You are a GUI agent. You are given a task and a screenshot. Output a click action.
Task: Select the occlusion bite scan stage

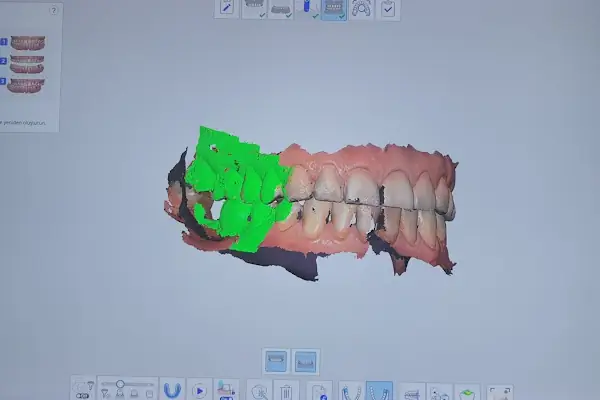pyautogui.click(x=334, y=9)
